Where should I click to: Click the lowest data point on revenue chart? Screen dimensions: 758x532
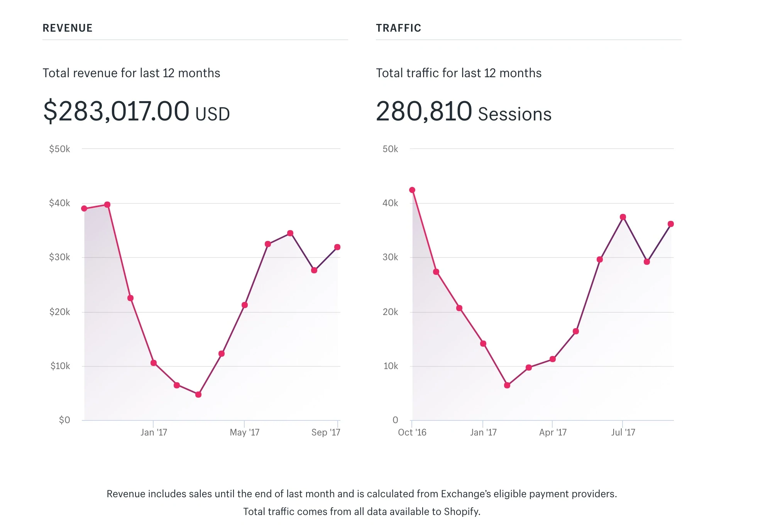tap(198, 395)
